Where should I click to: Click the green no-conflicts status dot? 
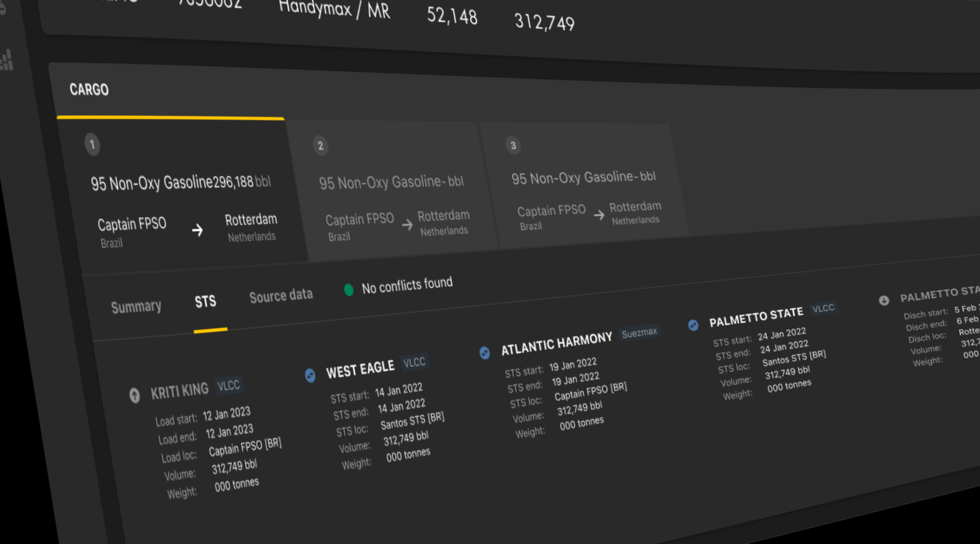tap(348, 290)
